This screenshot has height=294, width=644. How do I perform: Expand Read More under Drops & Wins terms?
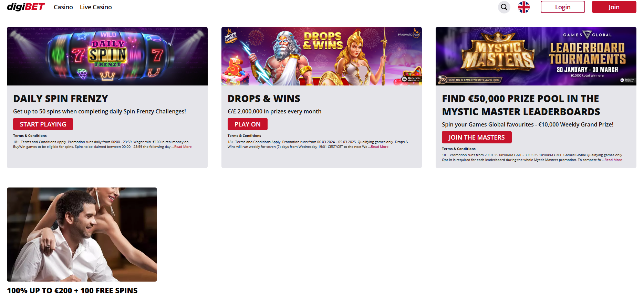380,147
